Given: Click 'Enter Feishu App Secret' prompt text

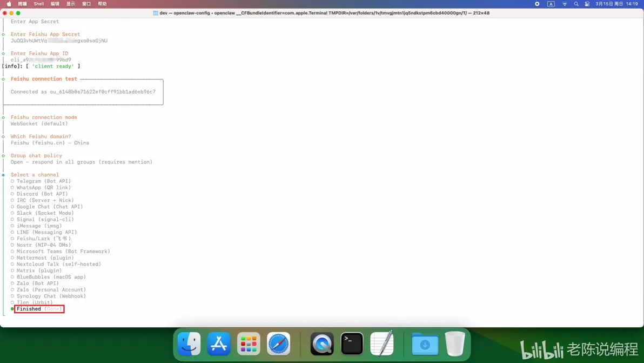Looking at the screenshot, I should [45, 34].
